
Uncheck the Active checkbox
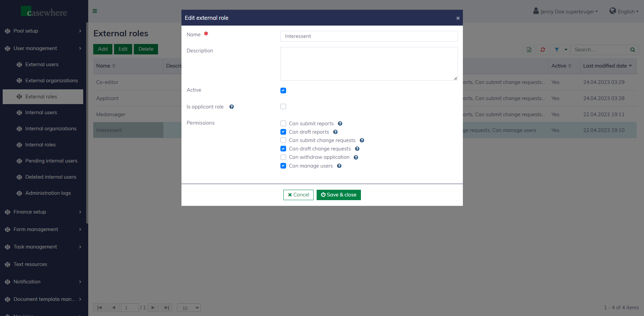pyautogui.click(x=283, y=90)
